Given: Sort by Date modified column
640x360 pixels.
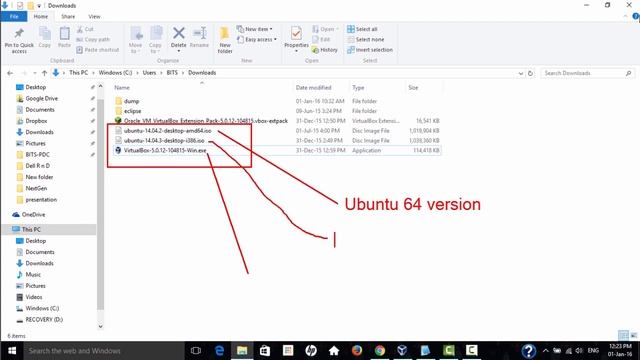Looking at the screenshot, I should [313, 88].
